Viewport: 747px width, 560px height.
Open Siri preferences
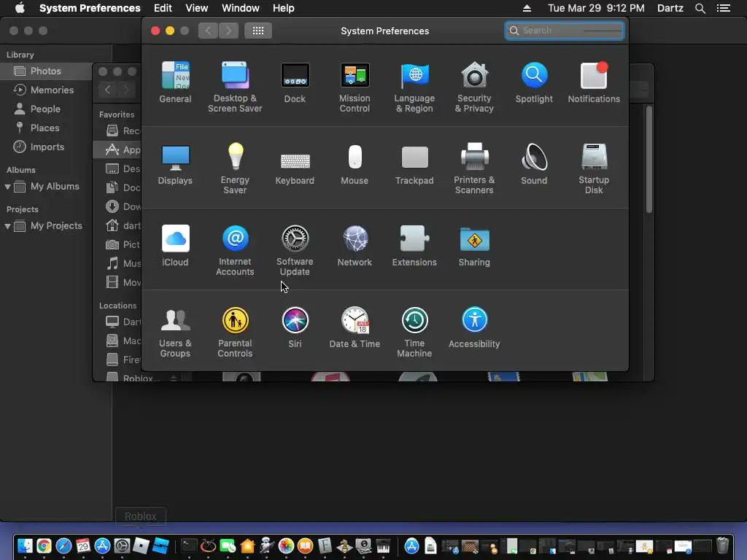tap(295, 327)
